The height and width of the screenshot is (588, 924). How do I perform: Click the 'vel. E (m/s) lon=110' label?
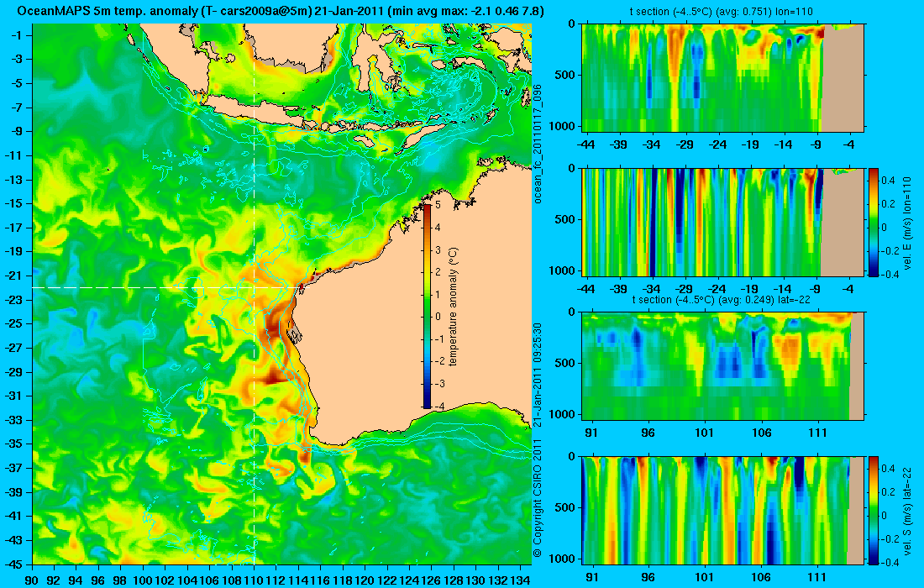click(x=907, y=224)
